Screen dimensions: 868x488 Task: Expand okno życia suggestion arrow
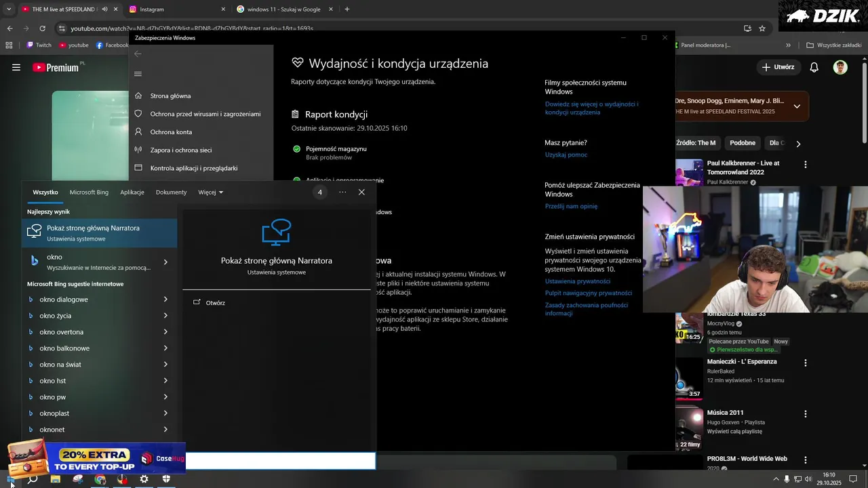click(165, 316)
